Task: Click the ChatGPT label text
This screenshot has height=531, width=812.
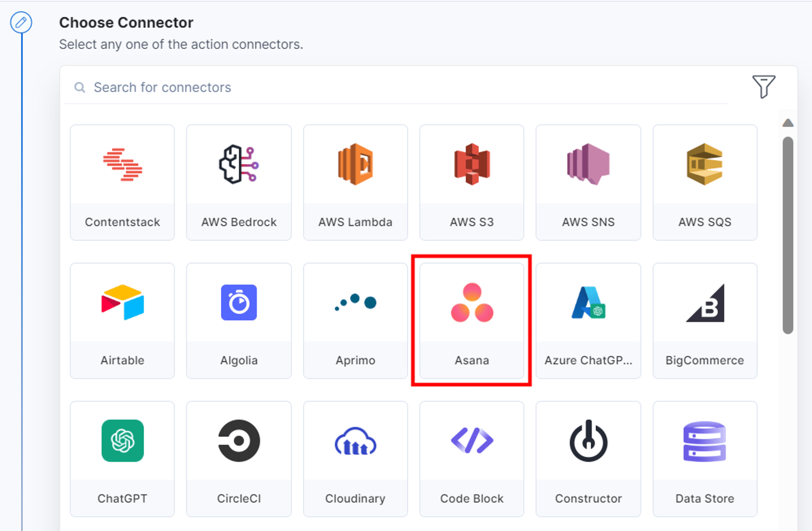Action: point(122,499)
